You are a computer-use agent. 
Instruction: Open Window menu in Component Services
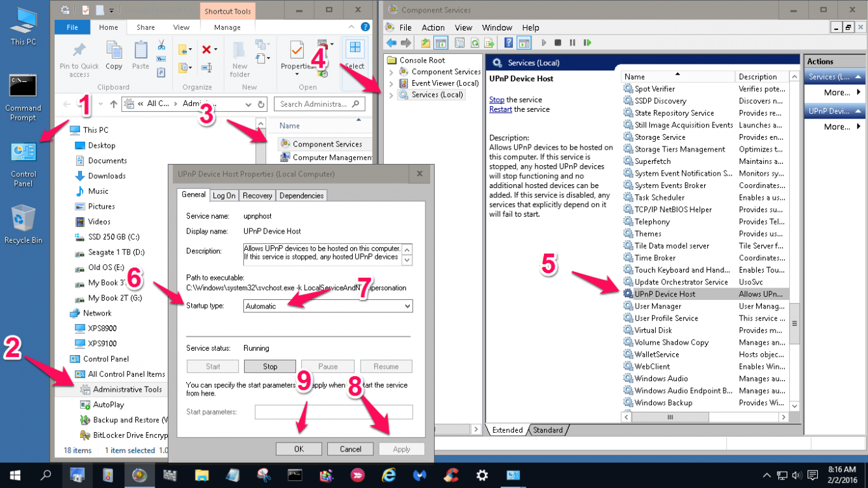[x=497, y=27]
